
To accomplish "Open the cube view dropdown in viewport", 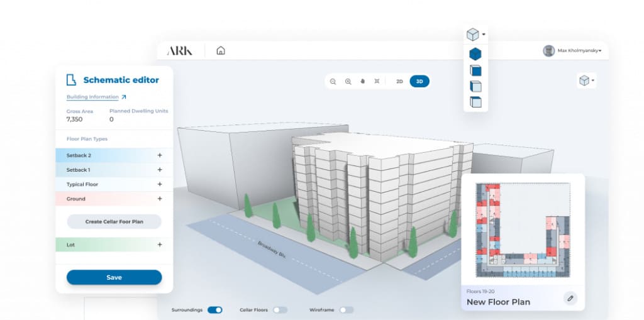I will click(x=587, y=80).
